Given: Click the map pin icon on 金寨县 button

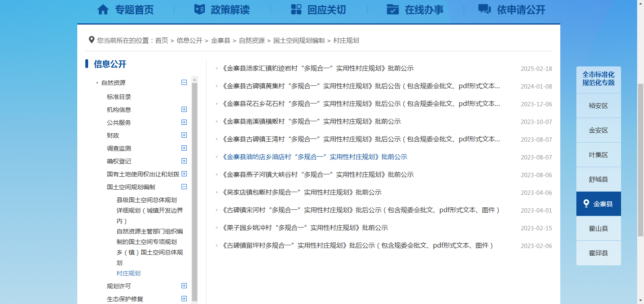Looking at the screenshot, I should pos(586,204).
